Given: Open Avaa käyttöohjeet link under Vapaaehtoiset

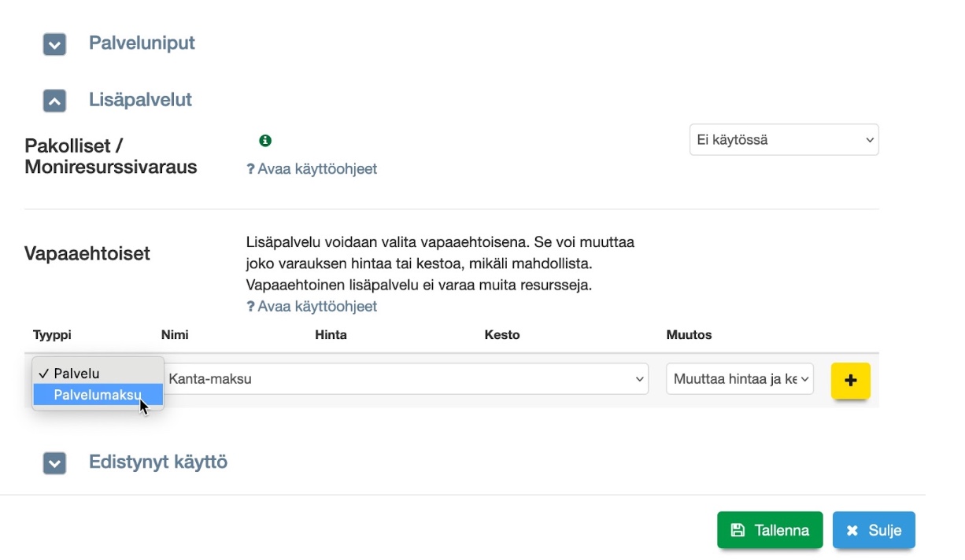Looking at the screenshot, I should 317,307.
